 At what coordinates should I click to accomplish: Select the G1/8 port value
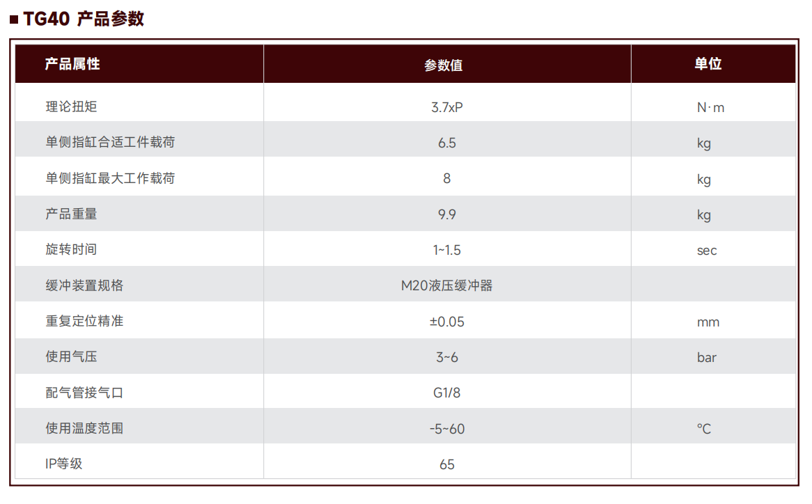447,393
